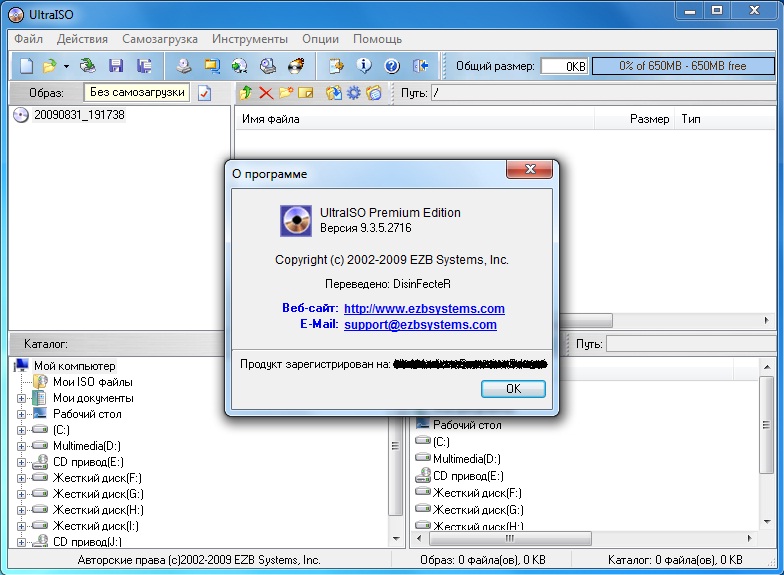Viewport: 784px width, 575px height.
Task: Expand the Жесткий диск(F:) tree node
Action: pos(22,478)
